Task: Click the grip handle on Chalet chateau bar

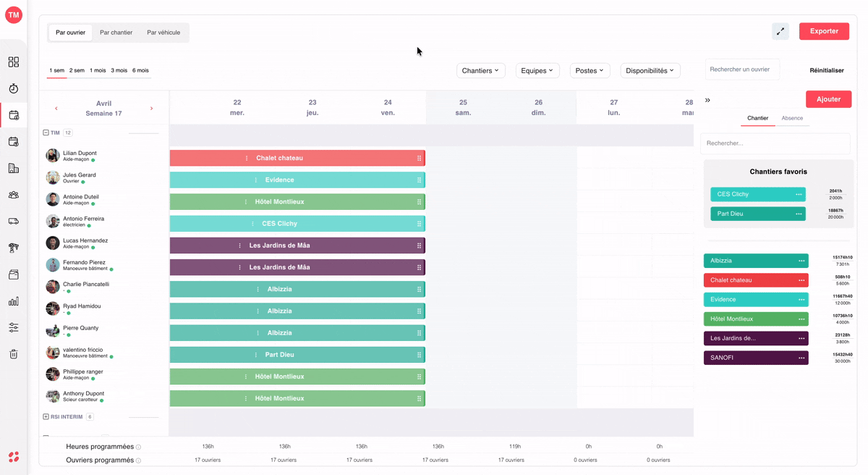Action: tap(419, 158)
